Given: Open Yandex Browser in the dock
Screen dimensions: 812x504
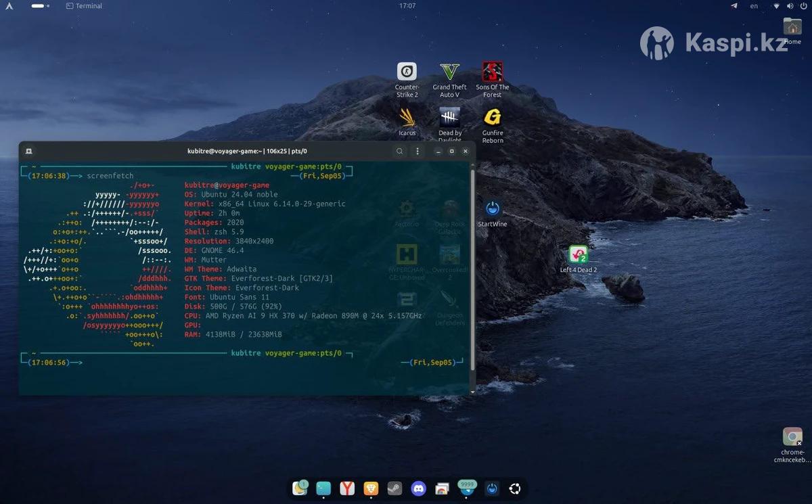Looking at the screenshot, I should (346, 488).
